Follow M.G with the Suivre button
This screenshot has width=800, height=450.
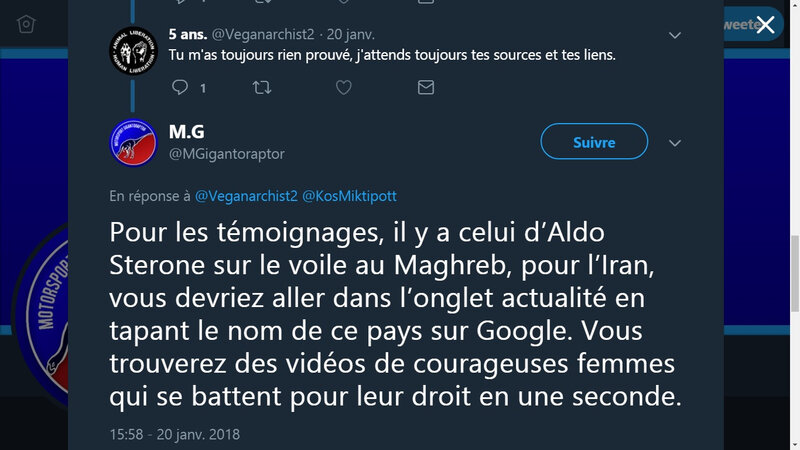[594, 141]
